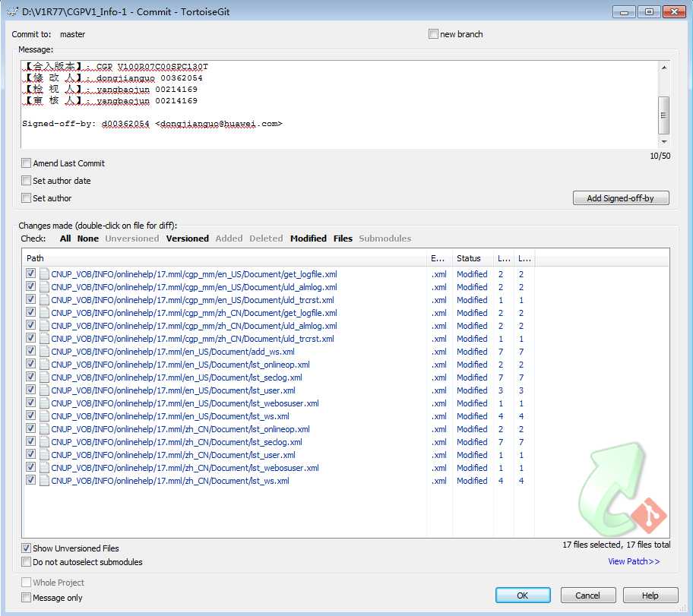Click file icon of add_ws.xml

[x=44, y=352]
